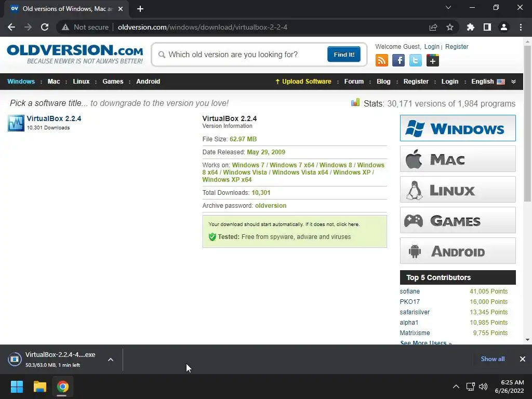Close the Old versions tab
The height and width of the screenshot is (399, 532).
121,9
